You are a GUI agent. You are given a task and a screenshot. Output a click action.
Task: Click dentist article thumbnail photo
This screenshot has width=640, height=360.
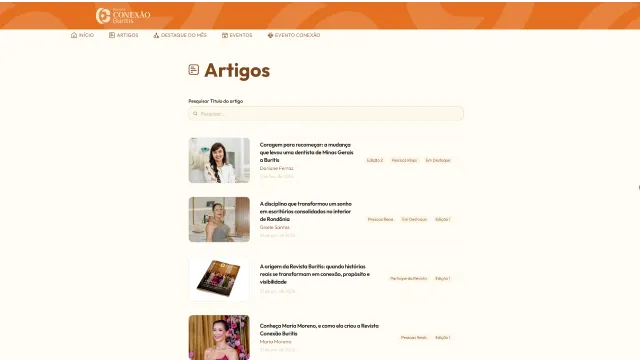click(219, 160)
